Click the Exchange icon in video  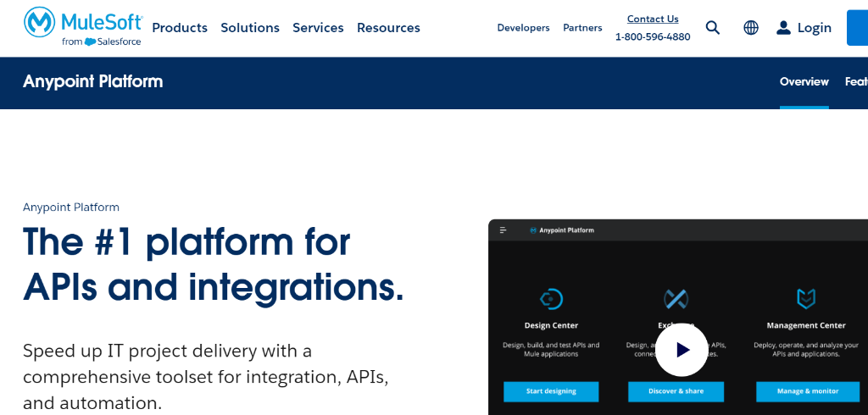coord(676,299)
